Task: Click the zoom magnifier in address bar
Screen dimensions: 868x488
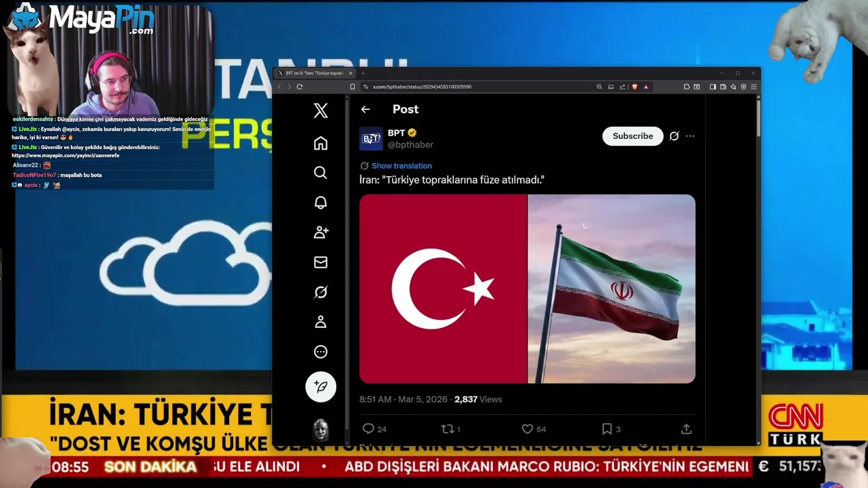Action: pos(599,87)
